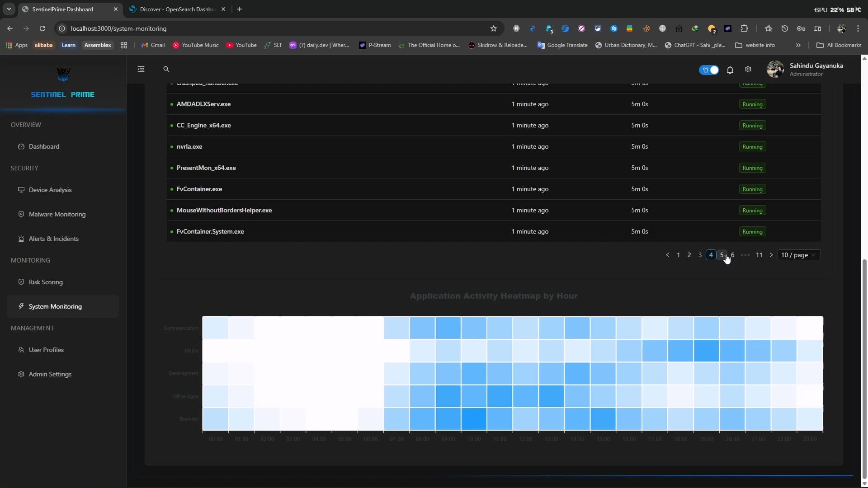868x488 pixels.
Task: Open the 10 / page dropdown
Action: point(799,255)
